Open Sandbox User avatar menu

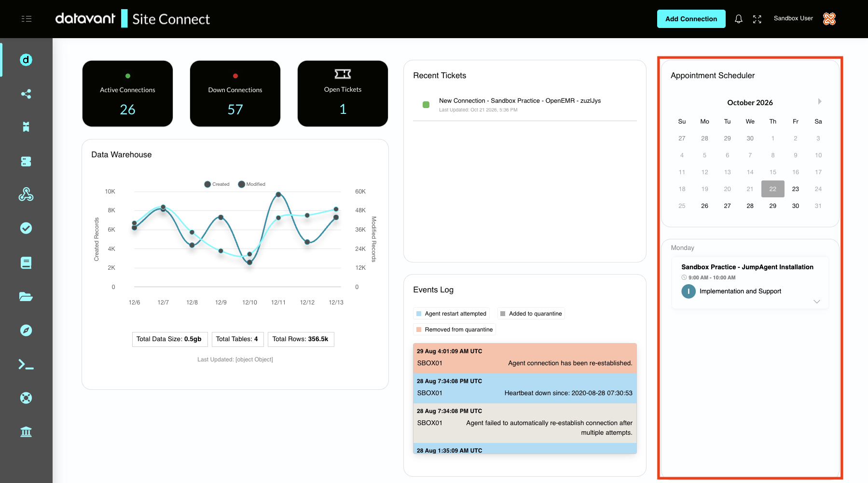[829, 19]
